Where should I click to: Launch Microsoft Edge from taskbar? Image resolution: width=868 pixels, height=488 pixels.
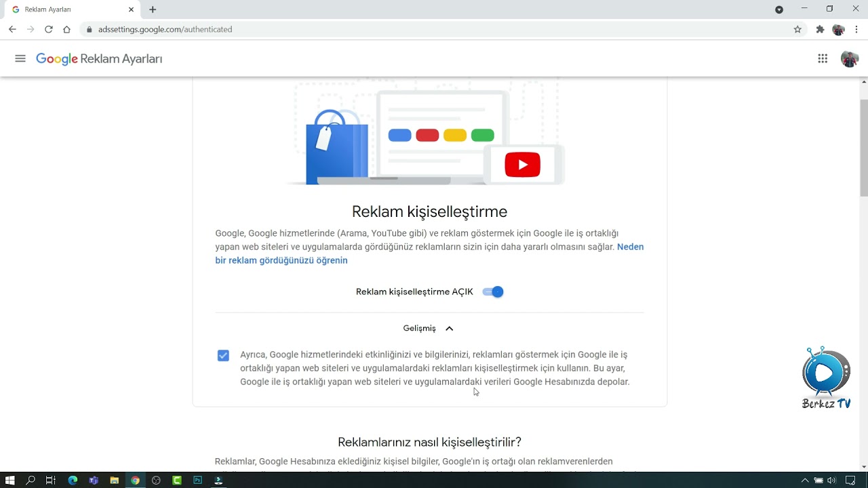click(x=73, y=481)
